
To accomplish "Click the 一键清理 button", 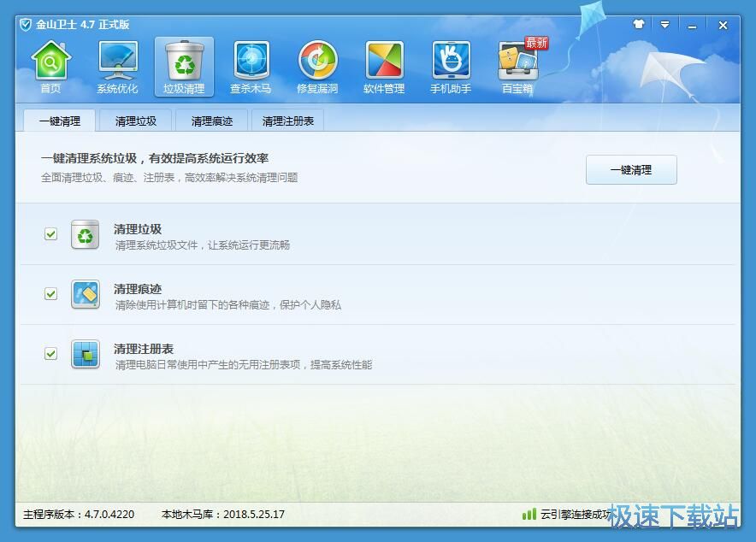I will pos(631,169).
